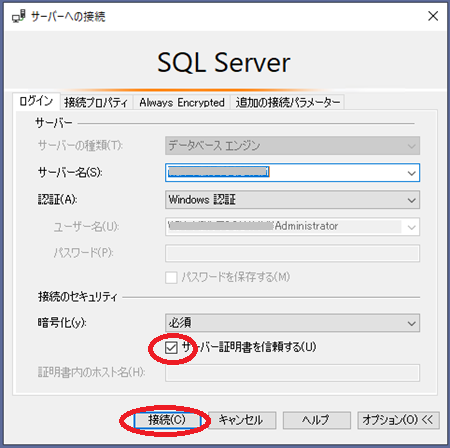Image resolution: width=450 pixels, height=448 pixels.
Task: Click the 証明書内のホスト名 field
Action: coord(292,373)
